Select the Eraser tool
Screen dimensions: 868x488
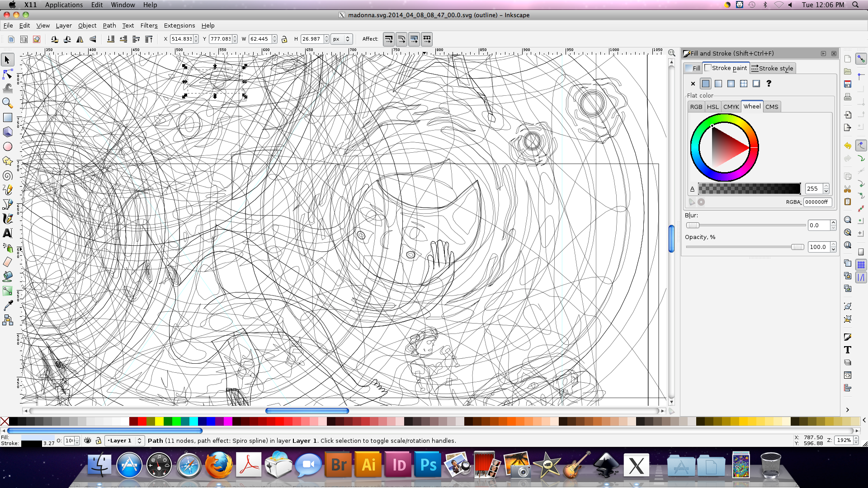tap(8, 262)
